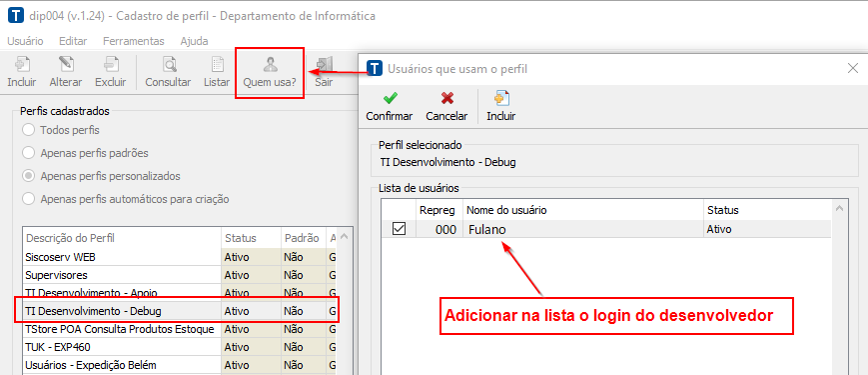The image size is (868, 375).
Task: Click the dip004 application logo icon
Action: pyautogui.click(x=16, y=16)
